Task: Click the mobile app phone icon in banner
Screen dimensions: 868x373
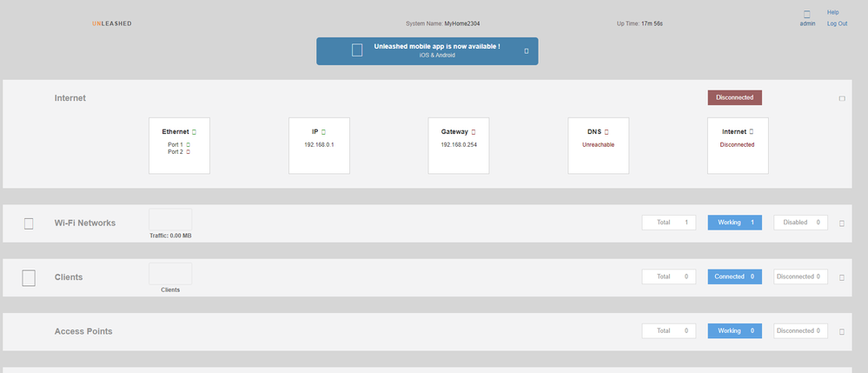Action: (356, 50)
